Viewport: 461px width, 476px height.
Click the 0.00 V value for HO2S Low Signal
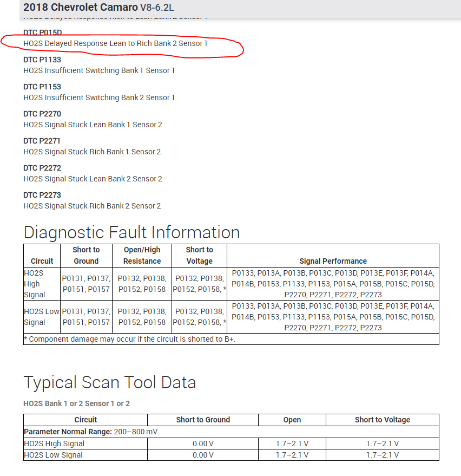[203, 455]
